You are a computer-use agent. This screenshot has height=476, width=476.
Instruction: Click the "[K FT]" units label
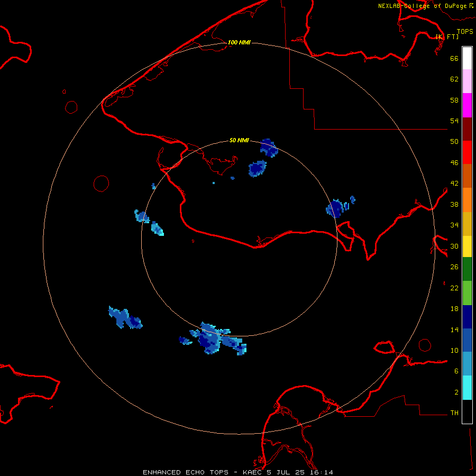pos(447,36)
